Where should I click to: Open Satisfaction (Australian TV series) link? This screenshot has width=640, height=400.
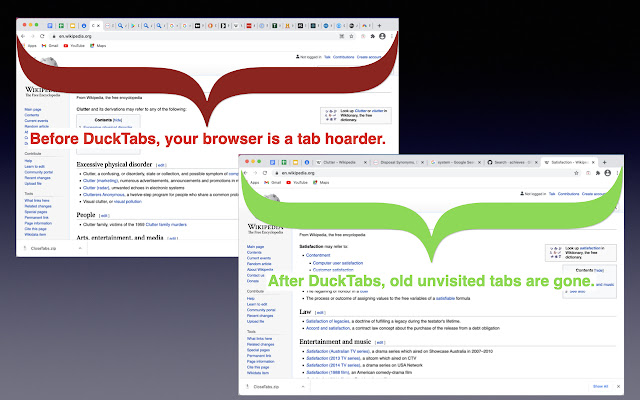pyautogui.click(x=338, y=351)
